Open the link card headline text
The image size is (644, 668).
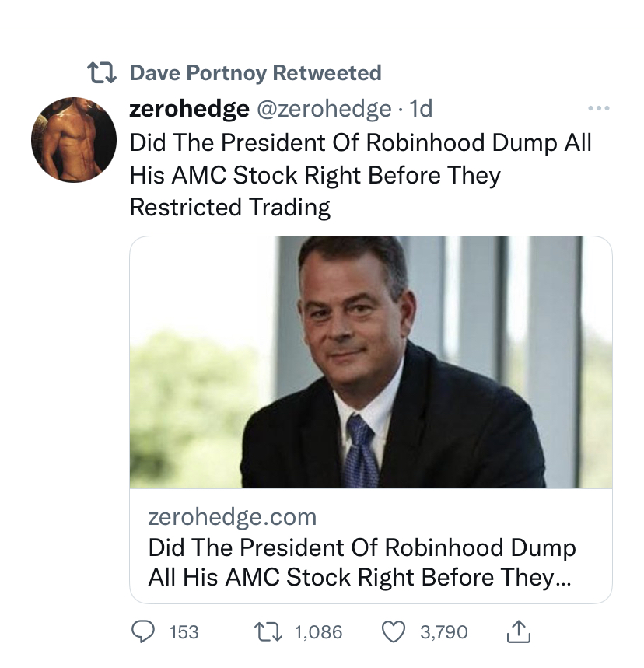click(362, 562)
